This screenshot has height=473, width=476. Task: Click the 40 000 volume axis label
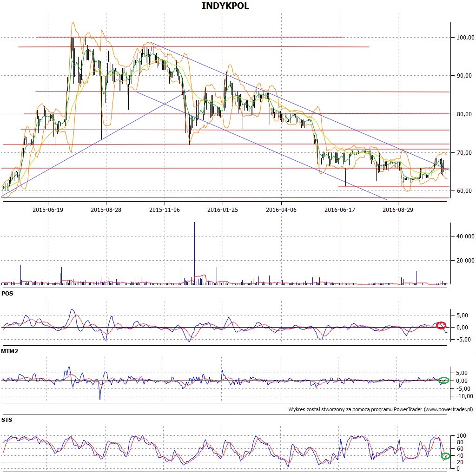[465, 236]
